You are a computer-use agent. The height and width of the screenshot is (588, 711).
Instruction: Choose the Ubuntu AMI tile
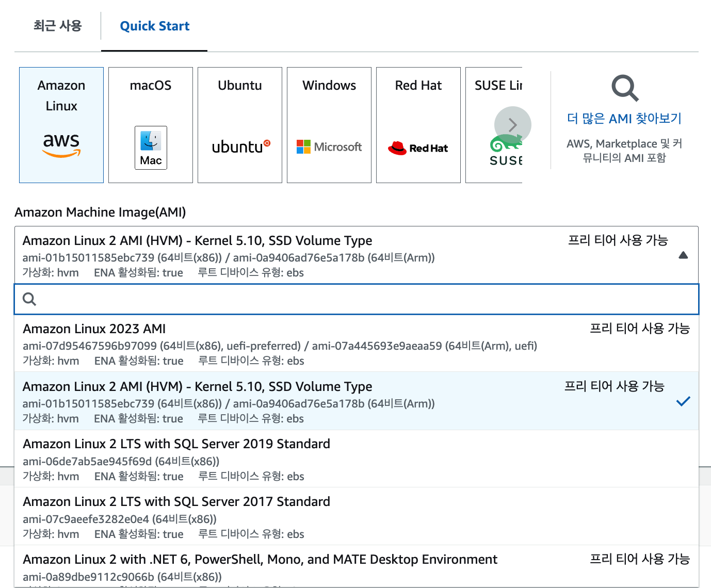(240, 125)
